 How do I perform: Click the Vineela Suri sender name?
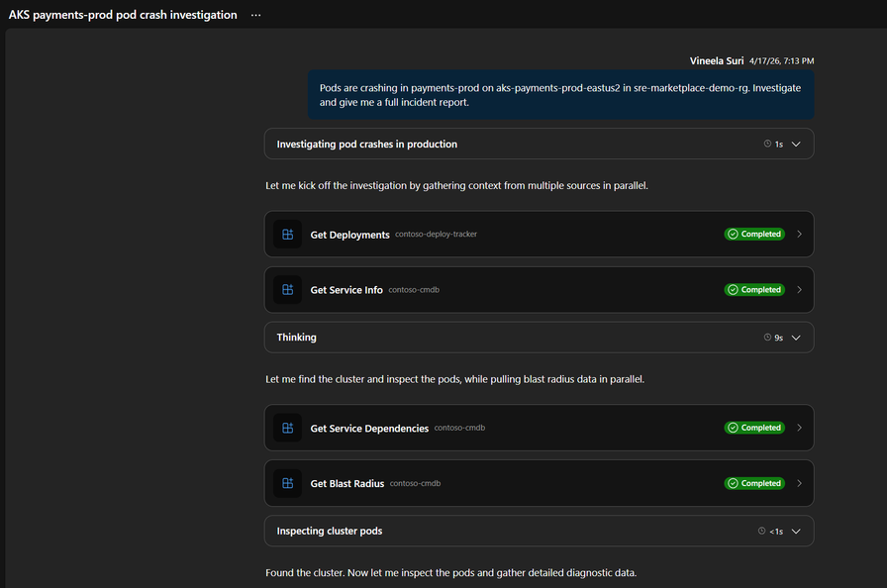coord(717,60)
